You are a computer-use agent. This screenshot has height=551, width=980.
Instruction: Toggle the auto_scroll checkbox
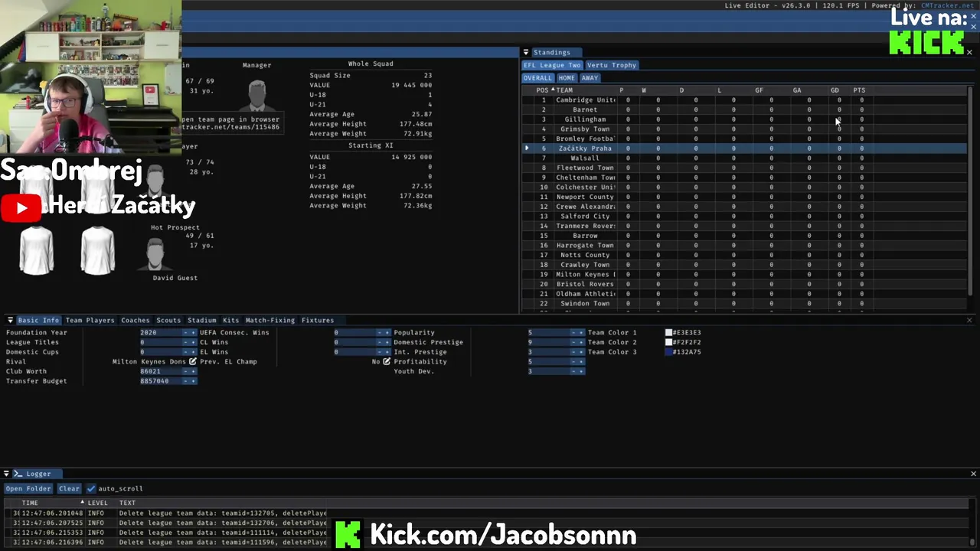(x=91, y=488)
